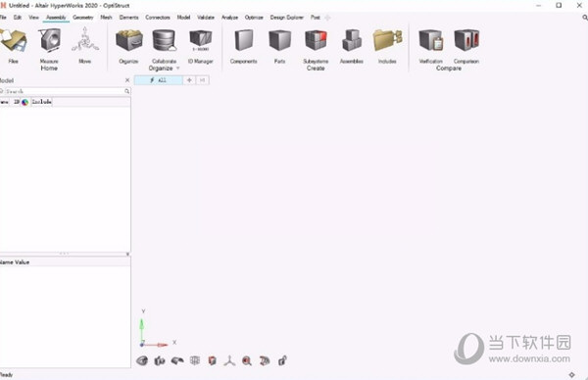
Task: Switch to the Model ribbon tab
Action: 183,18
